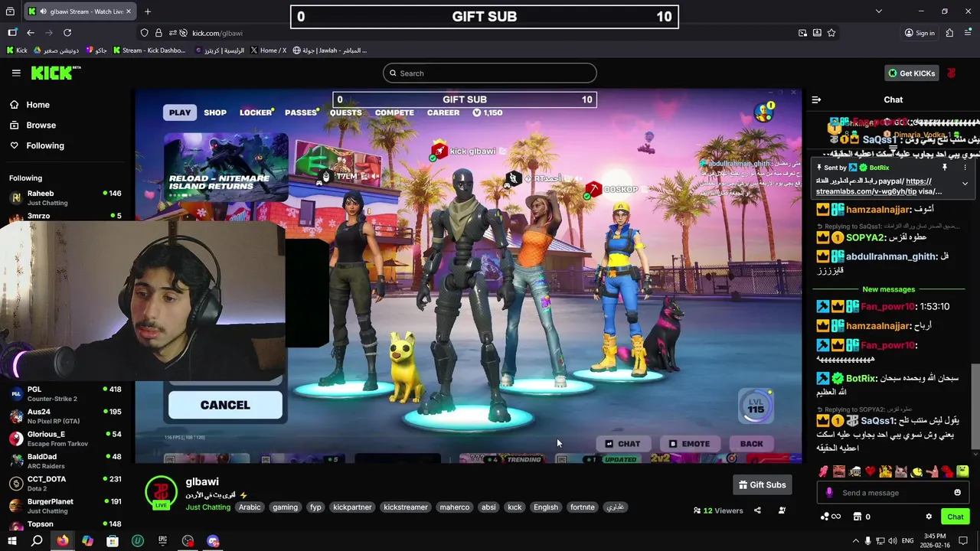Close the glbawi Stream tab

point(130,11)
